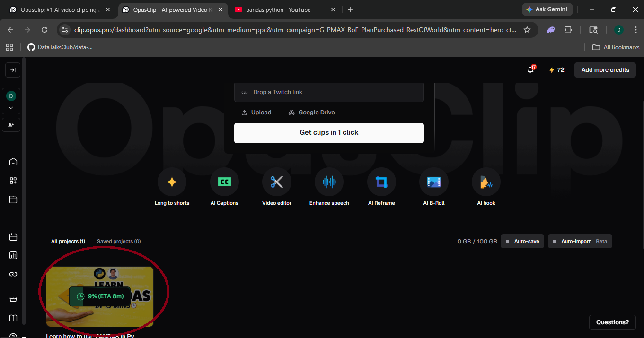Click the Drop a Twitch link field

point(329,92)
